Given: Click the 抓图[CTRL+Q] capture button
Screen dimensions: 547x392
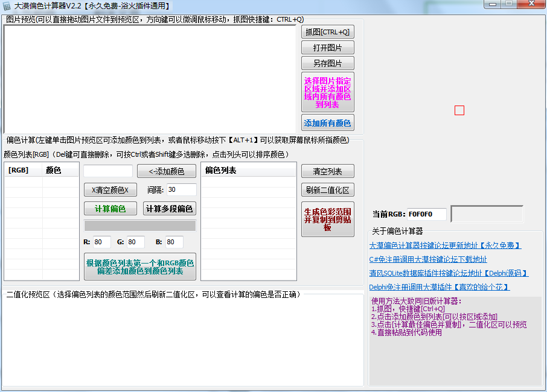Looking at the screenshot, I should pos(328,32).
